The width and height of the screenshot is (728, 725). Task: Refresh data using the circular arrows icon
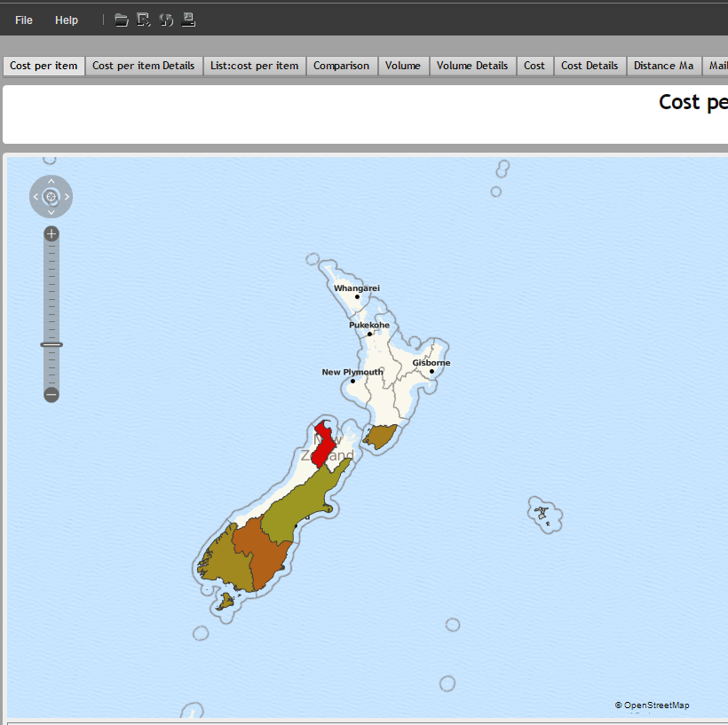click(166, 20)
